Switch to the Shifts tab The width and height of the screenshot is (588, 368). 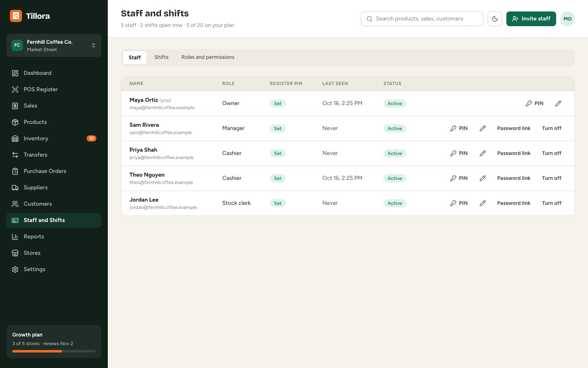click(x=161, y=57)
